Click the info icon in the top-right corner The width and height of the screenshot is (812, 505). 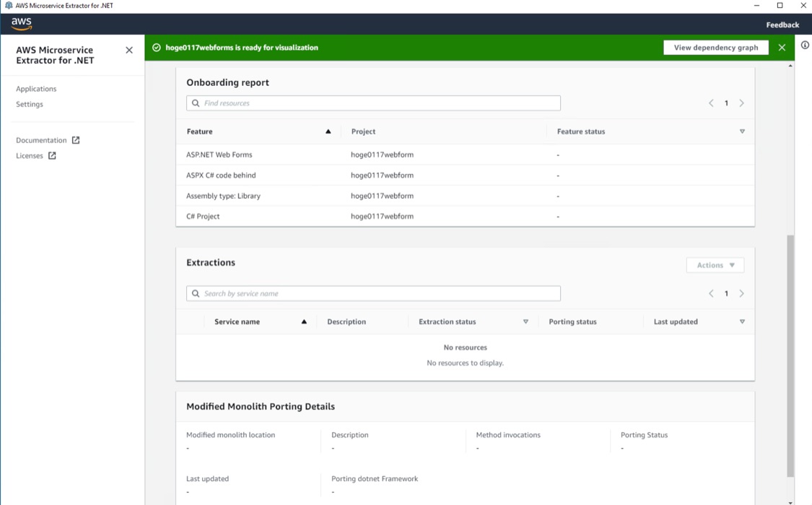coord(805,45)
